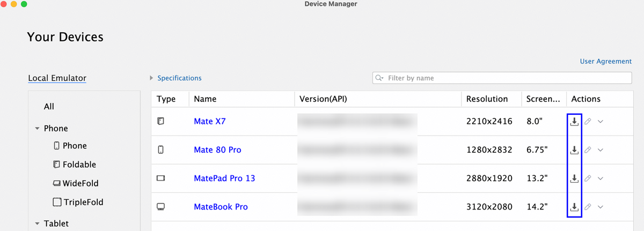Screen dimensions: 644x231
Task: Download the Mate 80 Pro emulator image
Action: coord(574,150)
